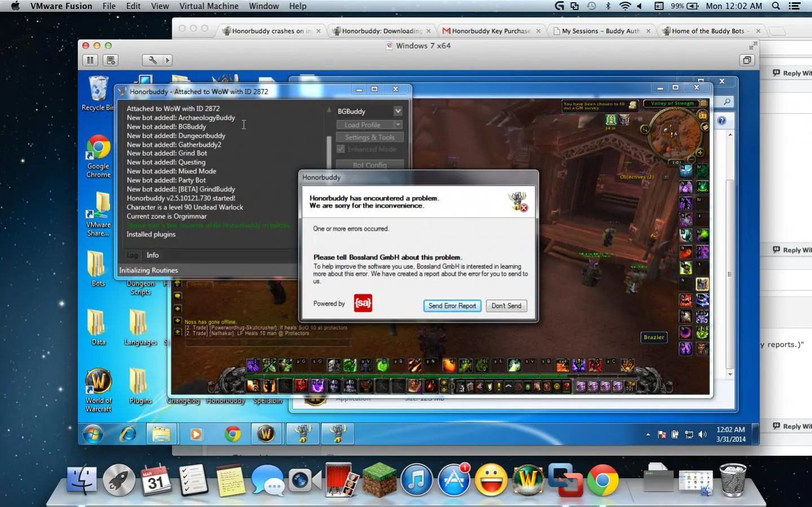
Task: Click the WoW chat scroll-to-bottom arrow
Action: [x=177, y=333]
